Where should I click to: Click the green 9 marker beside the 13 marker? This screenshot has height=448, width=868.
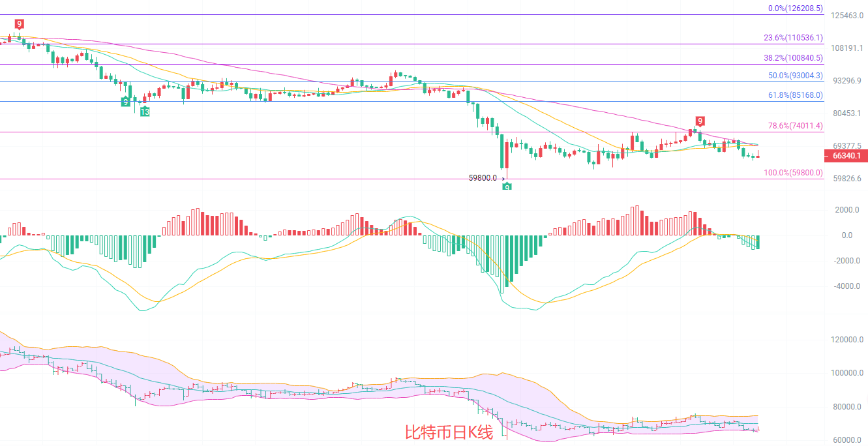click(125, 102)
